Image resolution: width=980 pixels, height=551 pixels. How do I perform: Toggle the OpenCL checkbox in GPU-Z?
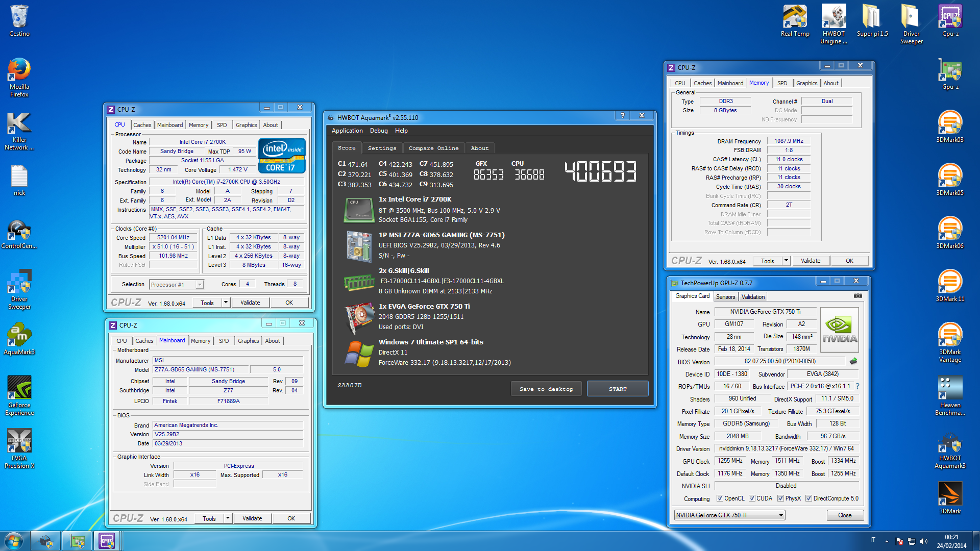click(720, 498)
